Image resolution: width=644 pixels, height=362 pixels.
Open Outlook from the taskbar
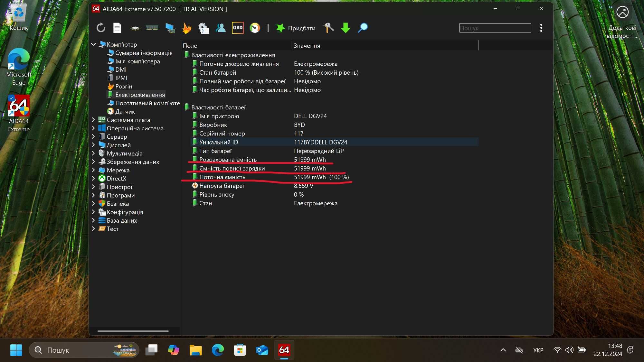[262, 350]
